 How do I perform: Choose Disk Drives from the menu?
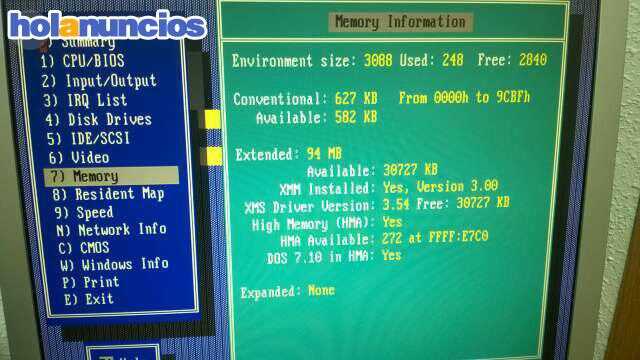[x=98, y=120]
